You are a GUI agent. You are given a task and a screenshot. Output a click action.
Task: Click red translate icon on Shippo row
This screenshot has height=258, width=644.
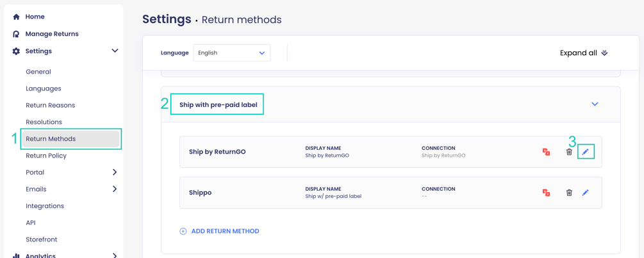point(546,192)
